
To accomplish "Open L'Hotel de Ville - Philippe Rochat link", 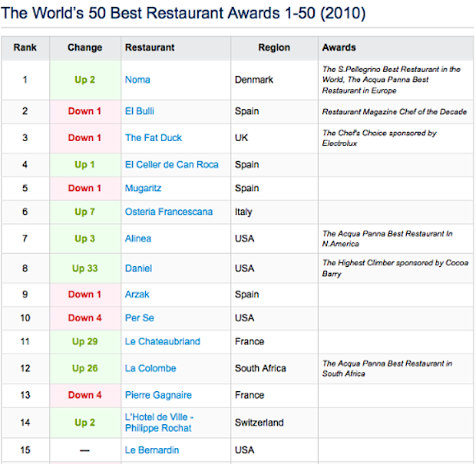I will [x=160, y=423].
